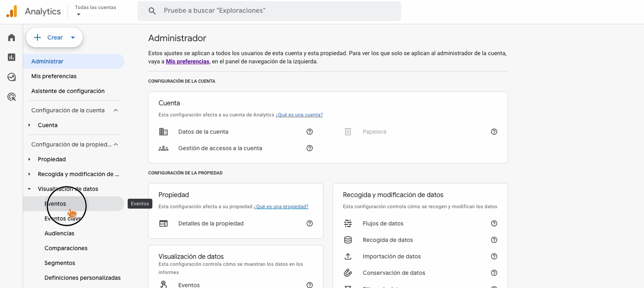Click the help icon next to Detalles de la propiedad

coord(310,223)
